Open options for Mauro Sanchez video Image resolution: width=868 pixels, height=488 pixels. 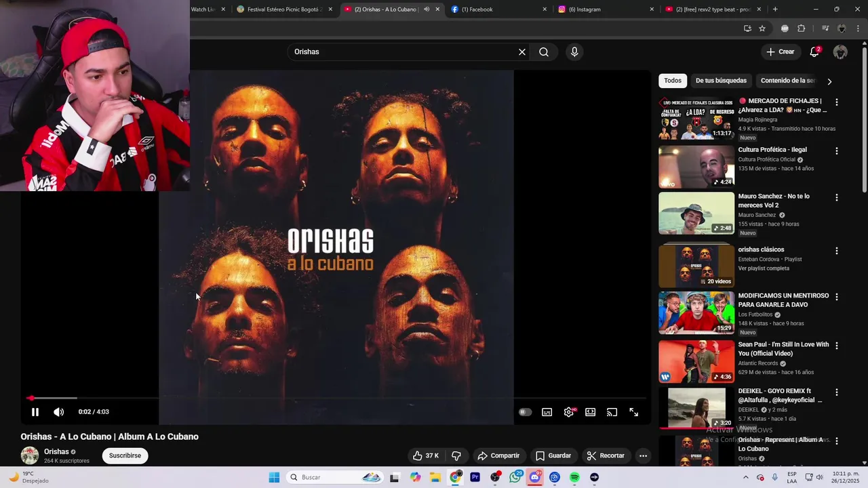837,198
